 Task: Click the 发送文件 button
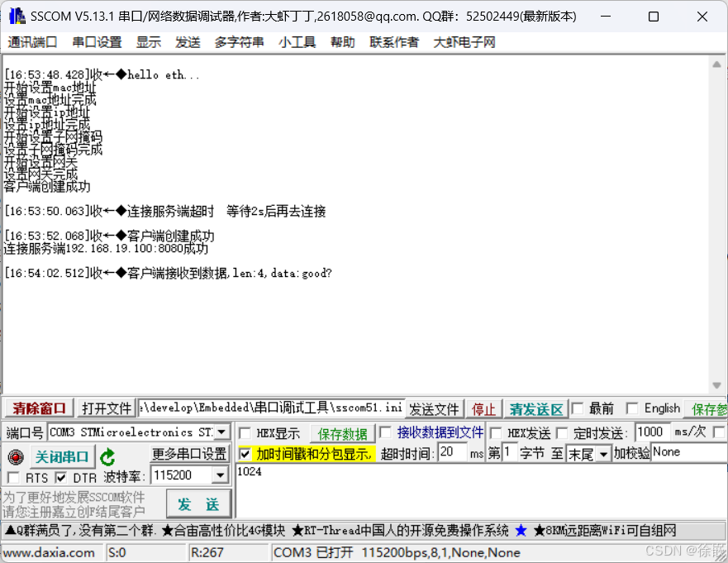[434, 410]
